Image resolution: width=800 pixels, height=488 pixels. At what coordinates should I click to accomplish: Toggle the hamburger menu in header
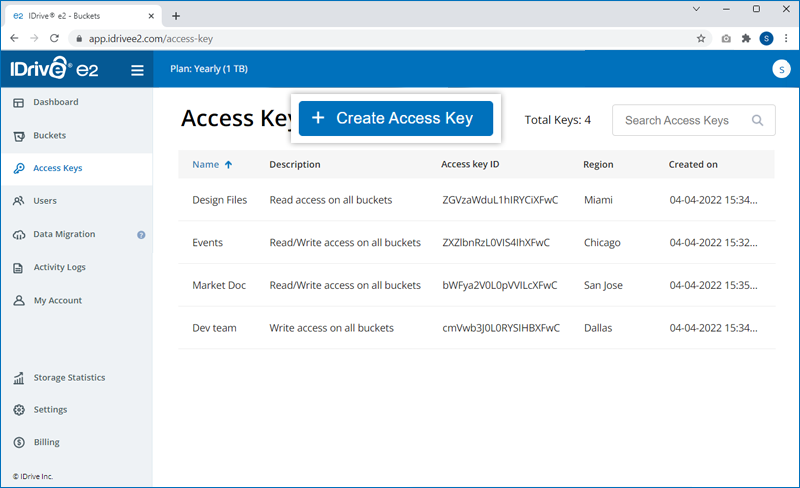[137, 70]
